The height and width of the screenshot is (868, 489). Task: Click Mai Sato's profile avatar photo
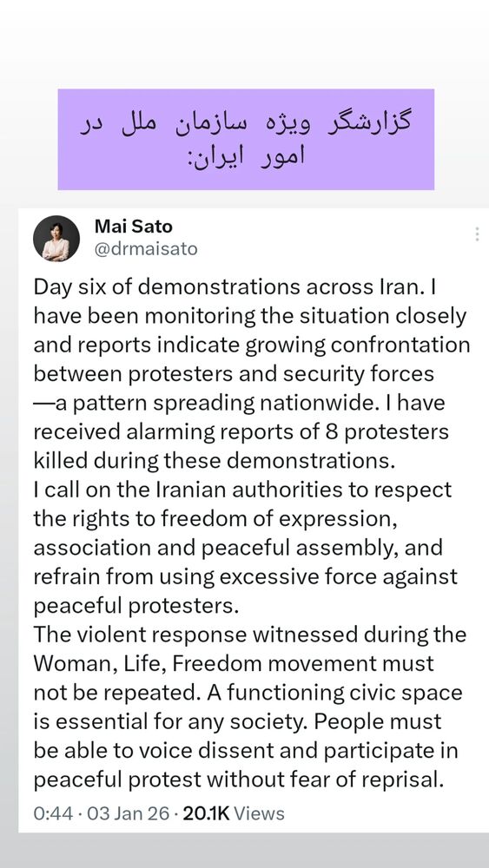coord(56,238)
